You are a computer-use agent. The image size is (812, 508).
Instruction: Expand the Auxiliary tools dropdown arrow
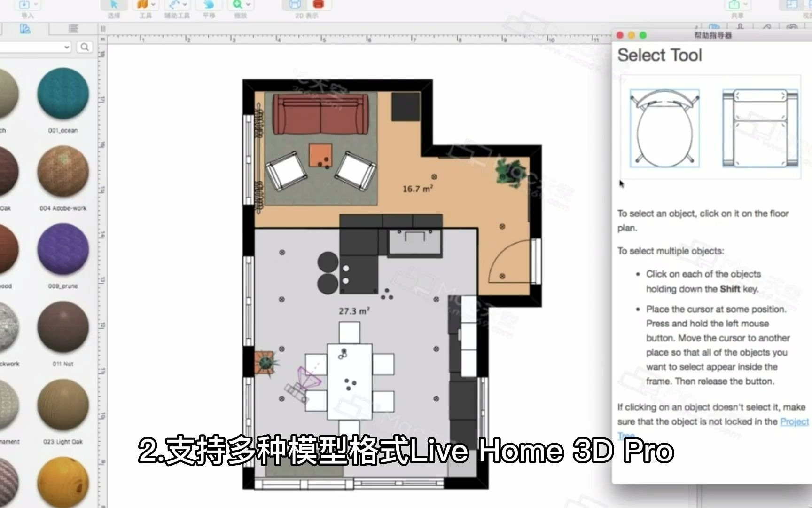tap(185, 4)
